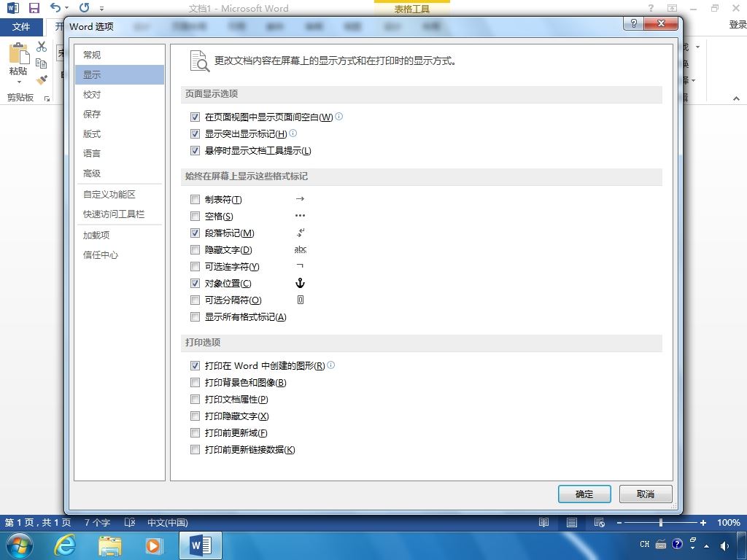The image size is (747, 560).
Task: Open the customize quick access toolbar arrow
Action: click(101, 8)
